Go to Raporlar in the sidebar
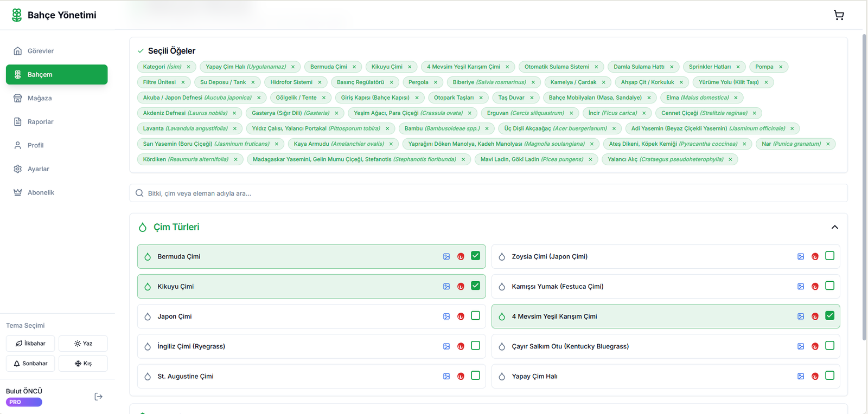 click(x=40, y=122)
